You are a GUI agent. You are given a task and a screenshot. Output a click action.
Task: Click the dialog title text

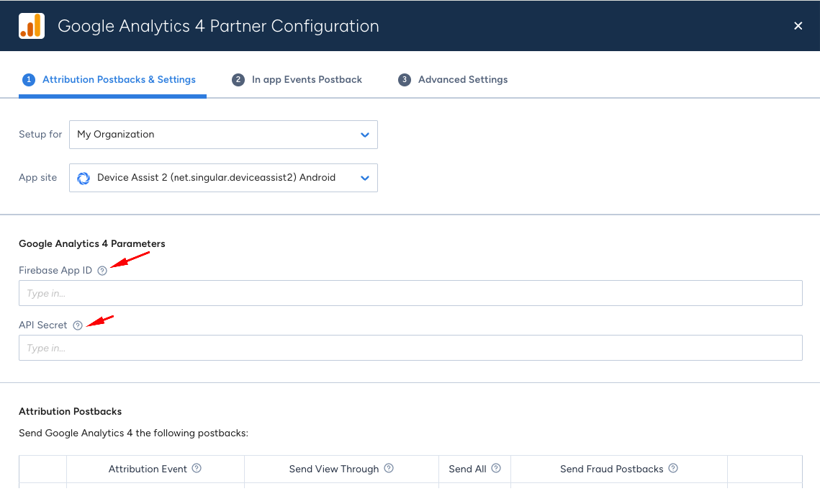coord(218,26)
